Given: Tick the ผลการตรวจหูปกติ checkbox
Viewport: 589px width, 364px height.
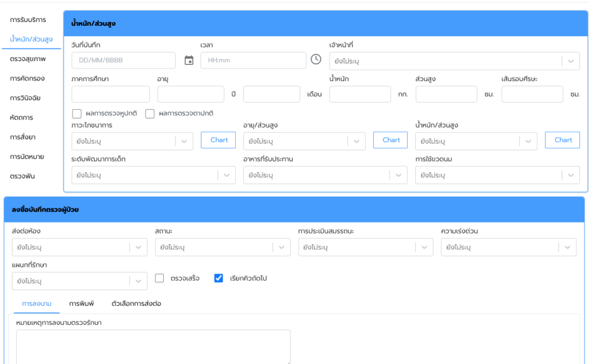Looking at the screenshot, I should coord(77,114).
